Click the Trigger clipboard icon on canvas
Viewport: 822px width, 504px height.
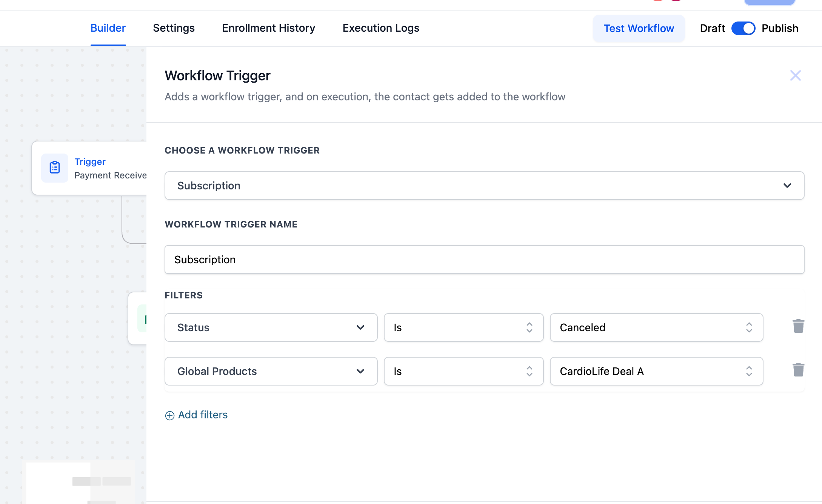coord(55,167)
